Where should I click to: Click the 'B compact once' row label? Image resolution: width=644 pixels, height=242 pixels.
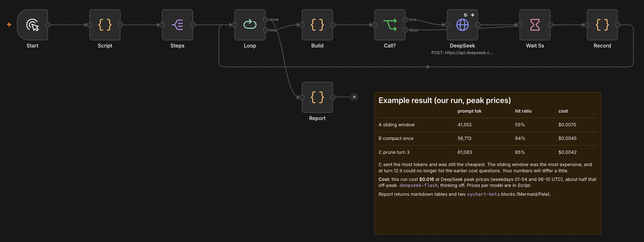pyautogui.click(x=396, y=138)
